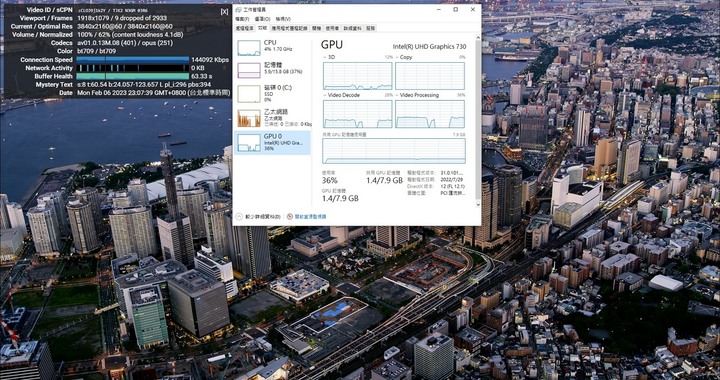720x380 pixels.
Task: Open the 3D engine dropdown
Action: pyautogui.click(x=330, y=57)
